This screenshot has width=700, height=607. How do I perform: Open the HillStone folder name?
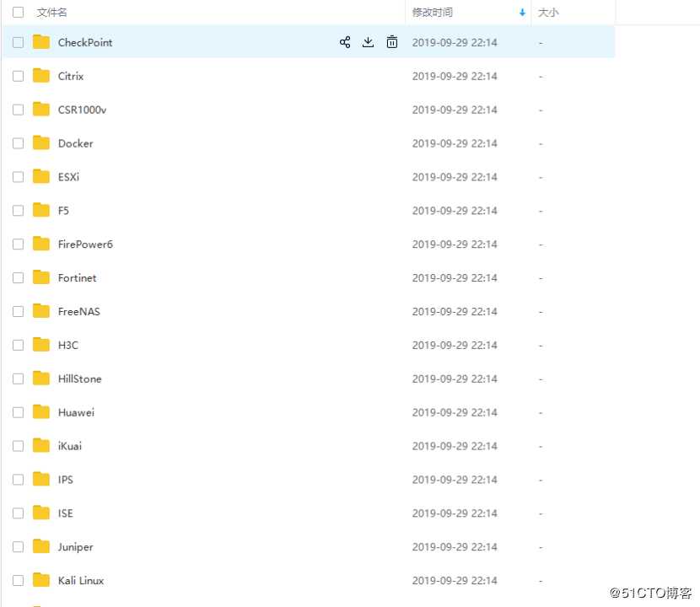80,379
